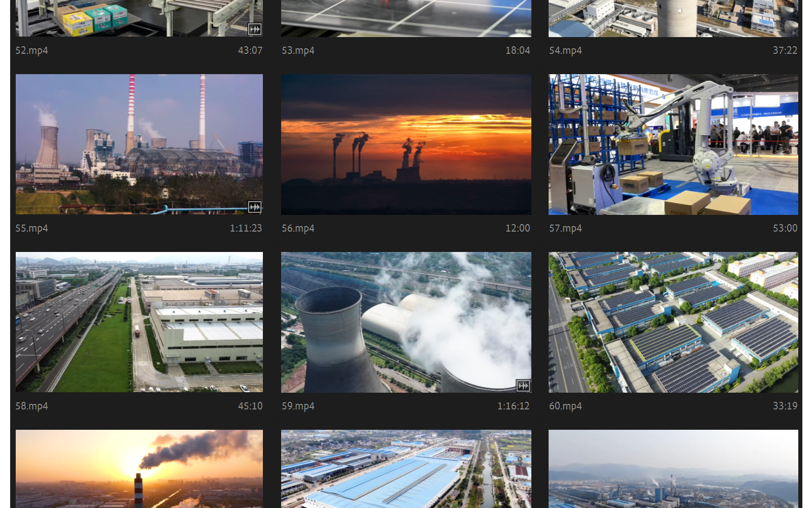Image resolution: width=812 pixels, height=508 pixels.
Task: Select the 57.mp4 robot arm thumbnail
Action: pyautogui.click(x=673, y=144)
